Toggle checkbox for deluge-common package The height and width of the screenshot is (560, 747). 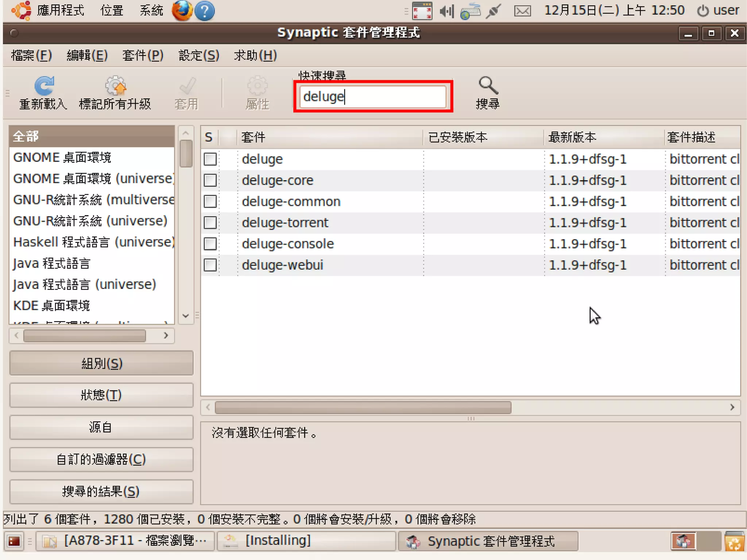coord(210,201)
